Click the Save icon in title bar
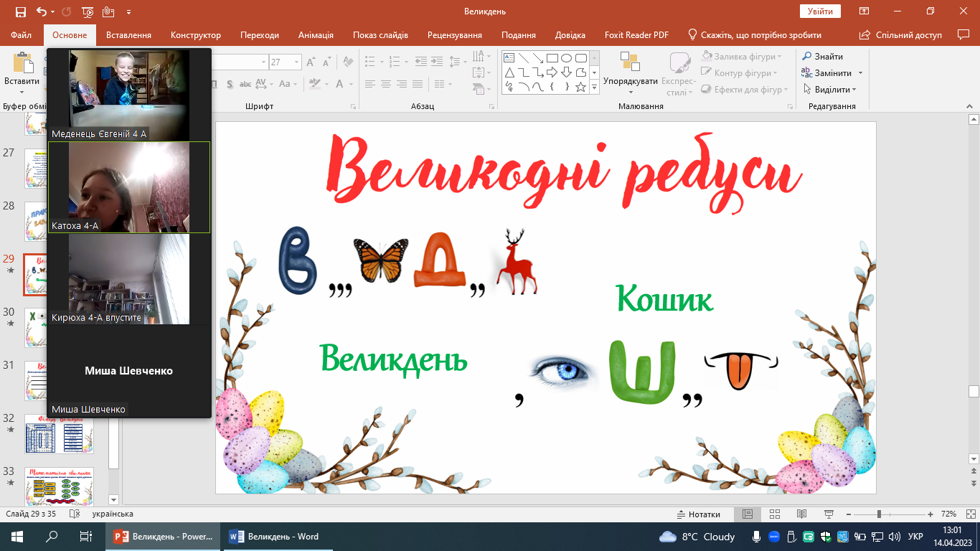 click(x=20, y=11)
